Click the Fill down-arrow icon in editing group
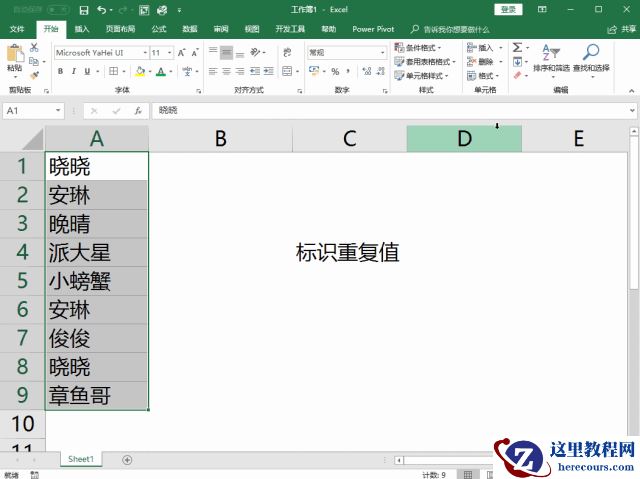 [x=517, y=62]
